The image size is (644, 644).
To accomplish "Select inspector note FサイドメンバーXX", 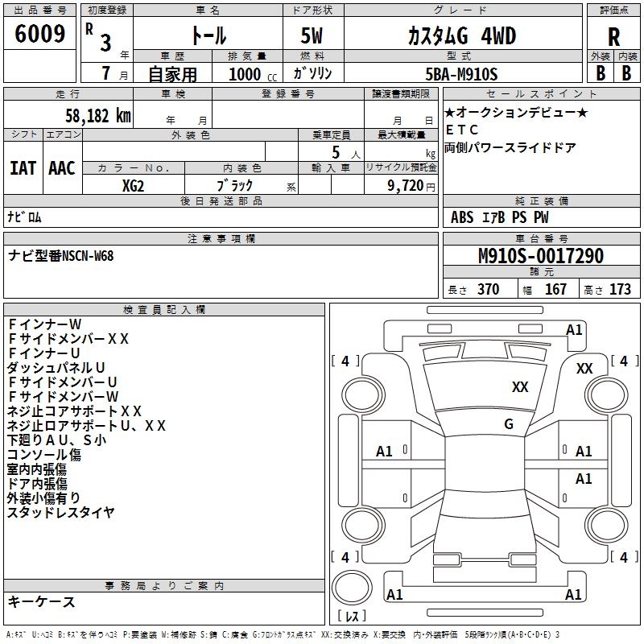I will click(68, 338).
